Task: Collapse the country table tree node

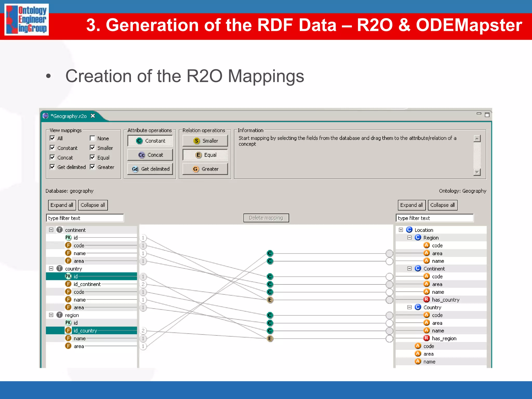Action: [x=51, y=269]
